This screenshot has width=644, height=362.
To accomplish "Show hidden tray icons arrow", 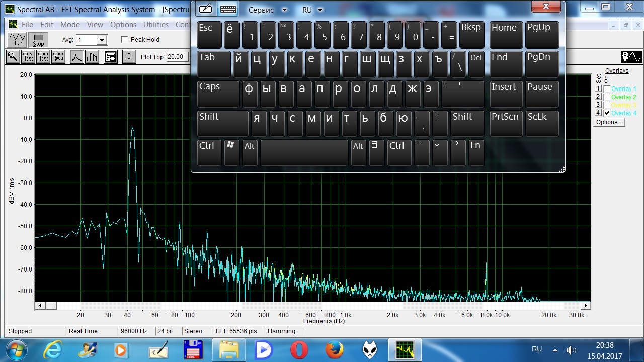I will pyautogui.click(x=555, y=350).
